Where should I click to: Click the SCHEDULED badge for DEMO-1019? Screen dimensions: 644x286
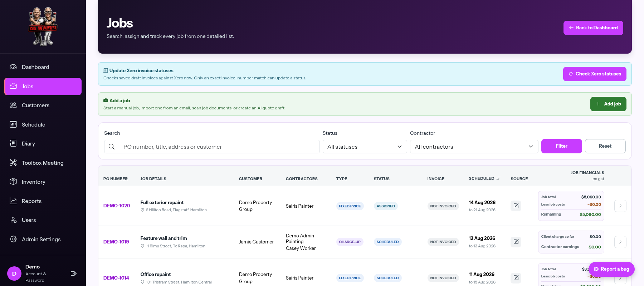tap(387, 242)
